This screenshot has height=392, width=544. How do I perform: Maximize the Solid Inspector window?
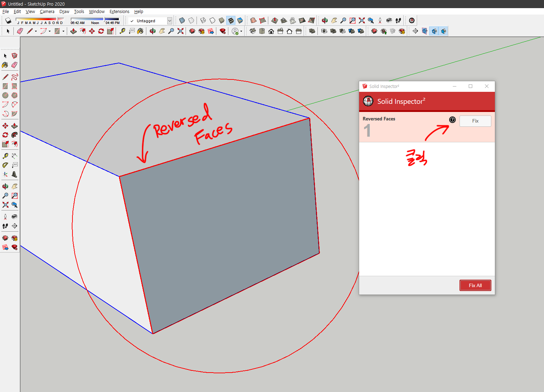point(470,86)
